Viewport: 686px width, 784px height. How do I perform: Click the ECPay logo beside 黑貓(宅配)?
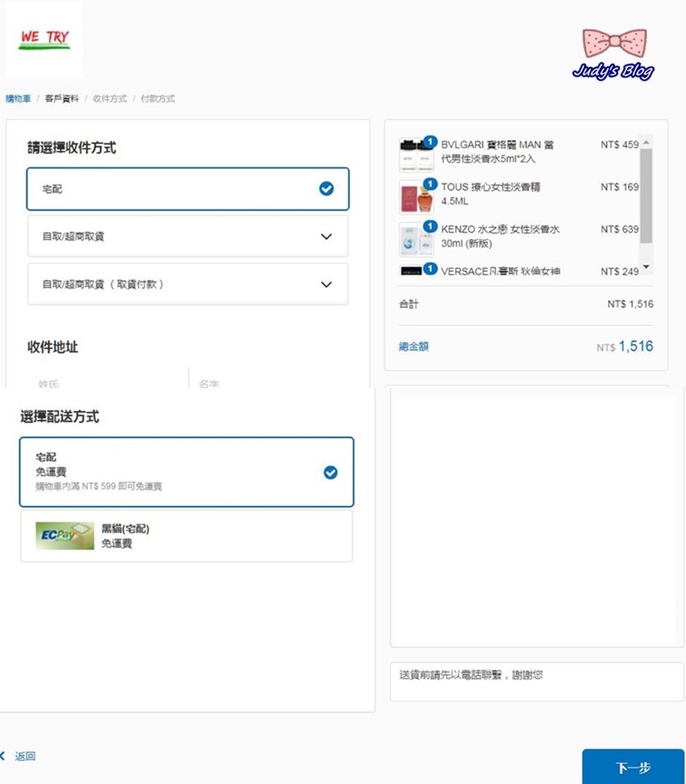point(64,535)
